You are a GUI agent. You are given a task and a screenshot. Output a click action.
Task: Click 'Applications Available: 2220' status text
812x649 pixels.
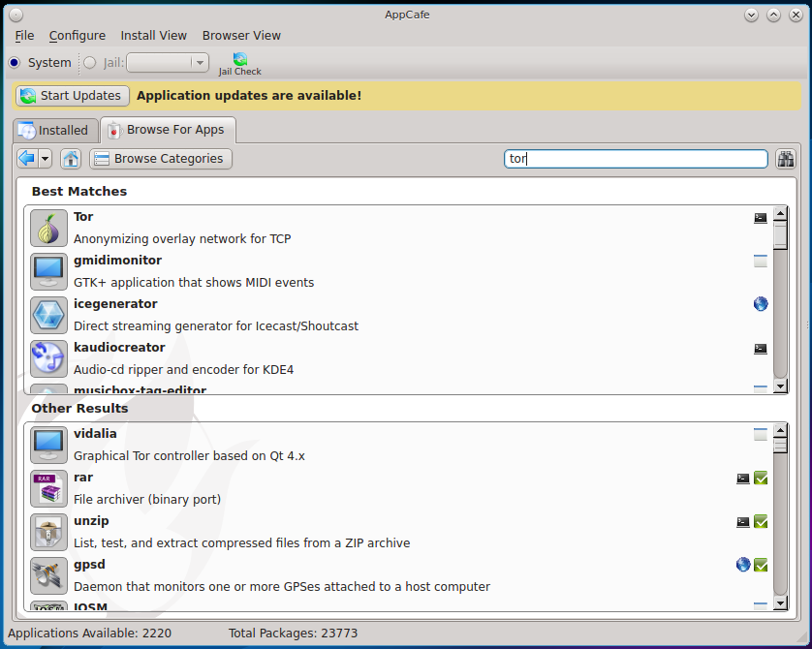pos(89,633)
